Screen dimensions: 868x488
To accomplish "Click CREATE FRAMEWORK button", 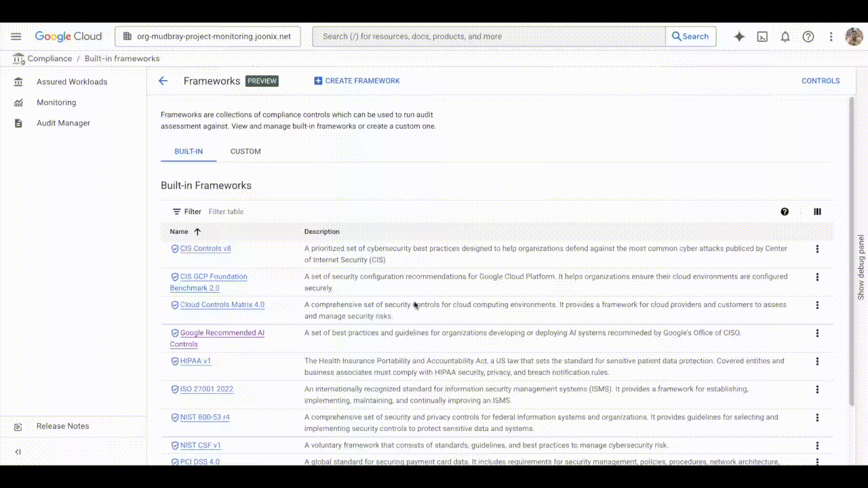I will [357, 81].
